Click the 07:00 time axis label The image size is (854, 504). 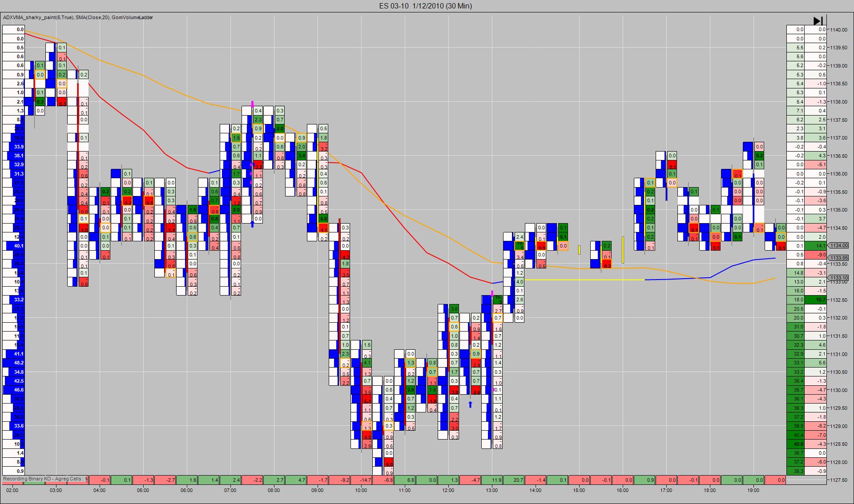[230, 490]
